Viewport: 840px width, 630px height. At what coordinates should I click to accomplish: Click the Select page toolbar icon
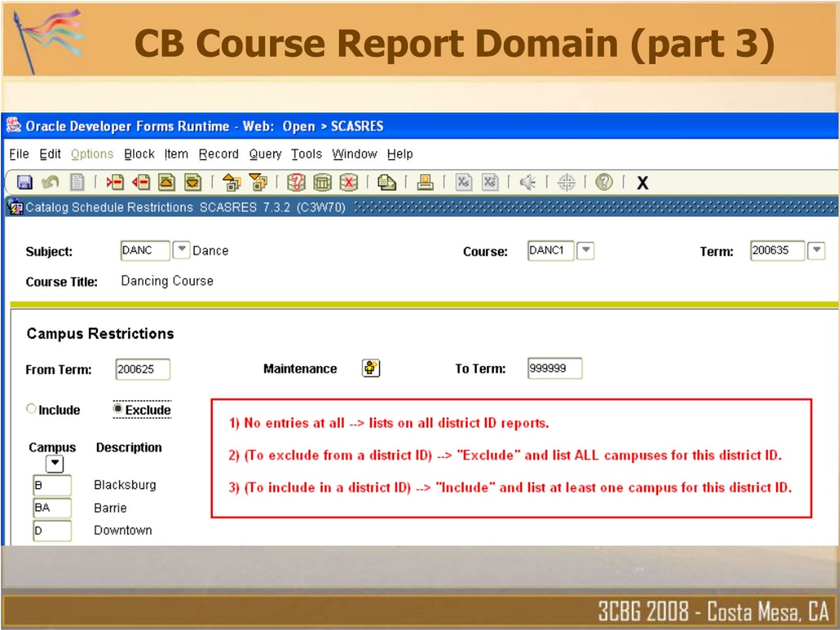77,183
